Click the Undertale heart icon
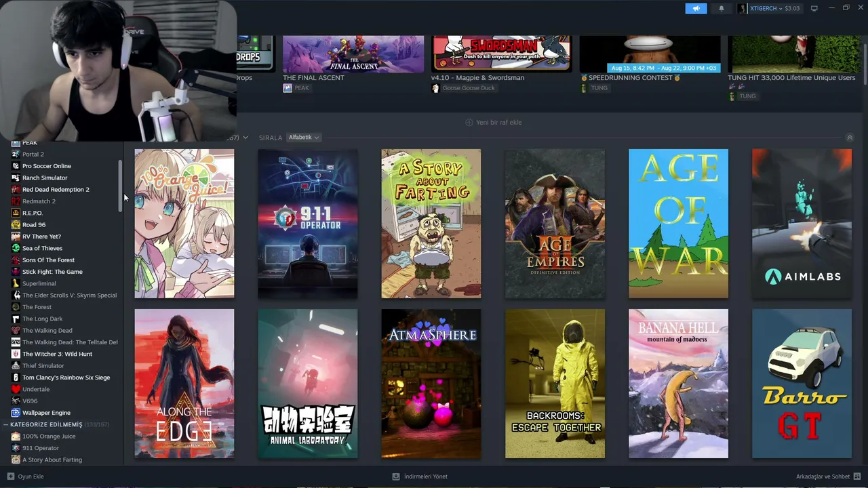The image size is (868, 488). click(x=16, y=389)
